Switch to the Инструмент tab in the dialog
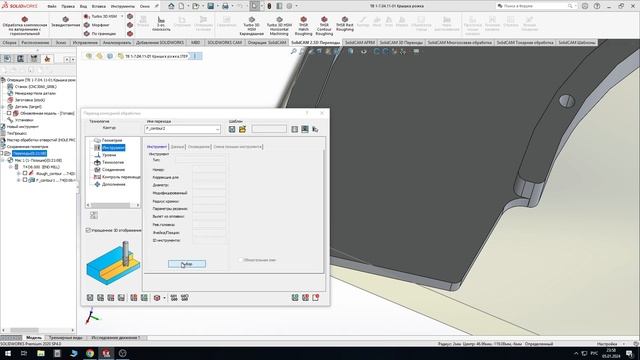Viewport: 640px width, 360px height. coord(157,147)
